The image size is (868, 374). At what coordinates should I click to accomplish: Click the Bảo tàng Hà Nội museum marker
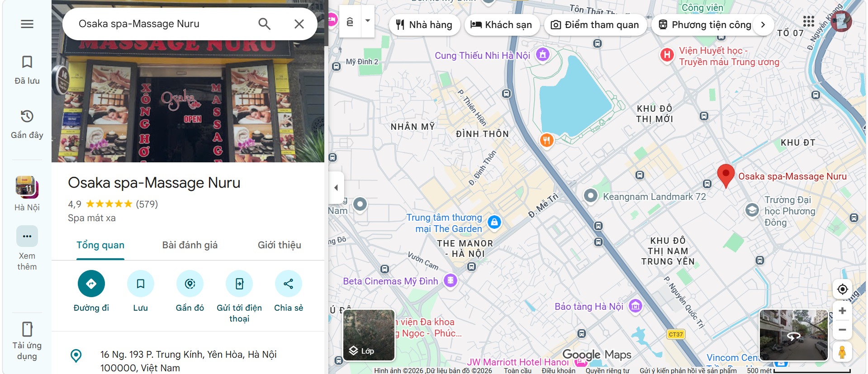pos(636,306)
